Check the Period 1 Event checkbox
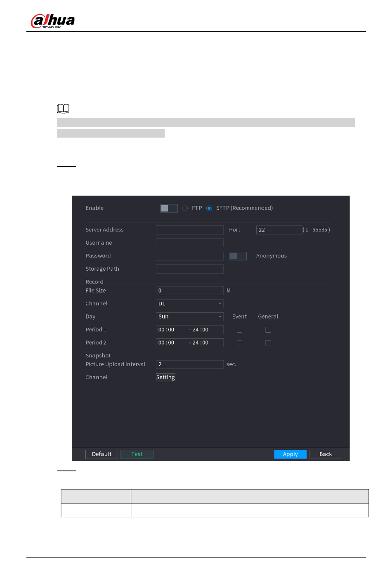The image size is (392, 565). 239,330
